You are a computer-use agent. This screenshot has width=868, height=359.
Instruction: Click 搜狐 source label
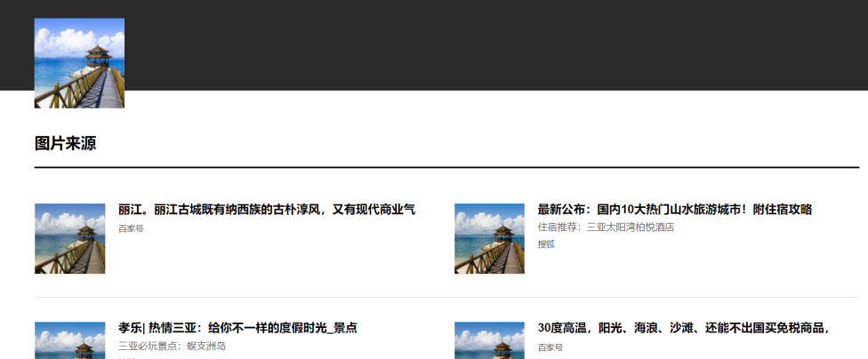pos(546,244)
